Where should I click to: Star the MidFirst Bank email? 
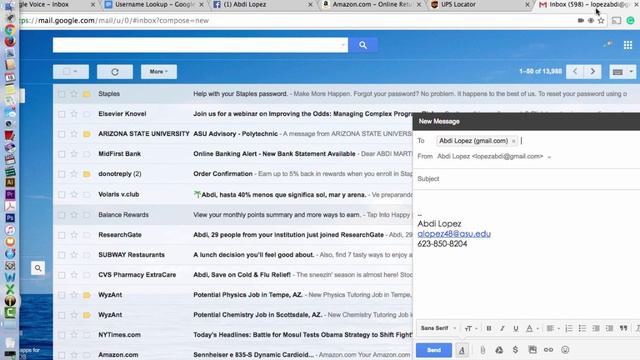point(74,154)
